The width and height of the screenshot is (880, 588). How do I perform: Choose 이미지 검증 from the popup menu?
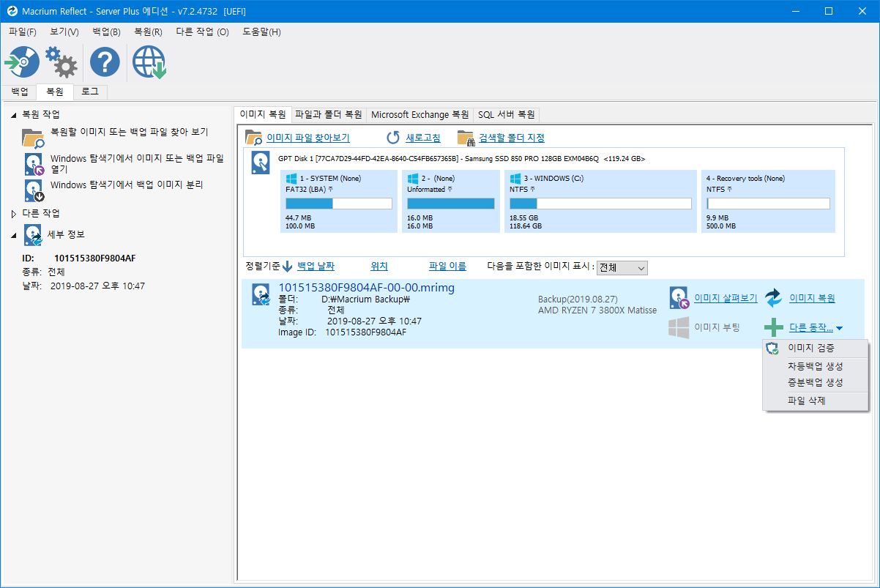click(x=815, y=349)
